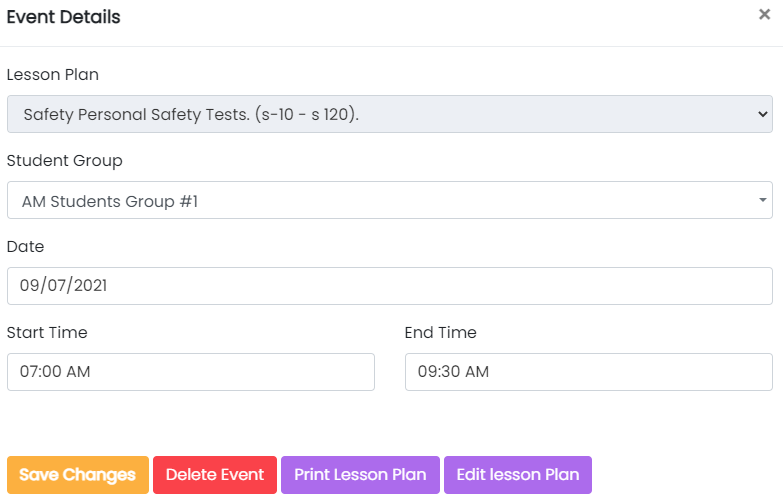783x502 pixels.
Task: Open Edit lesson Plan
Action: 518,475
